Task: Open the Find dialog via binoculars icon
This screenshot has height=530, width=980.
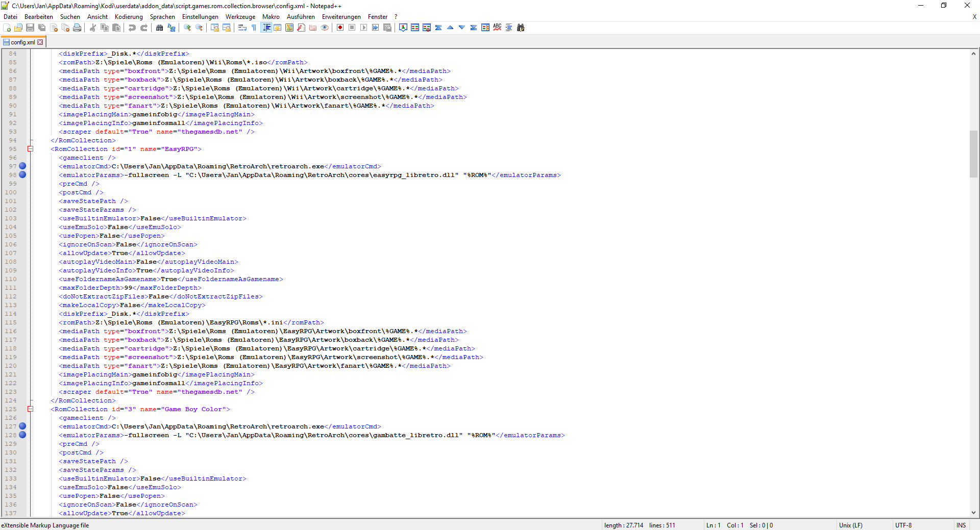Action: tap(159, 28)
